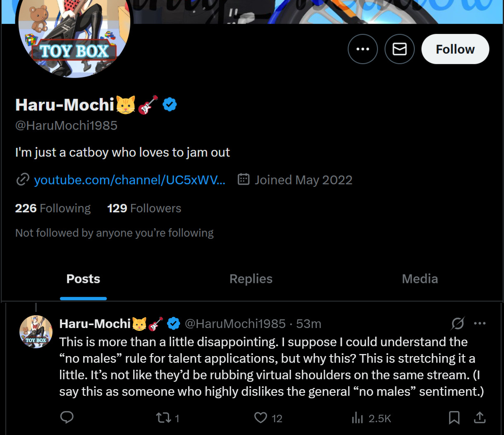This screenshot has width=504, height=435.
Task: Click the Grok slash icon on the post
Action: click(458, 323)
